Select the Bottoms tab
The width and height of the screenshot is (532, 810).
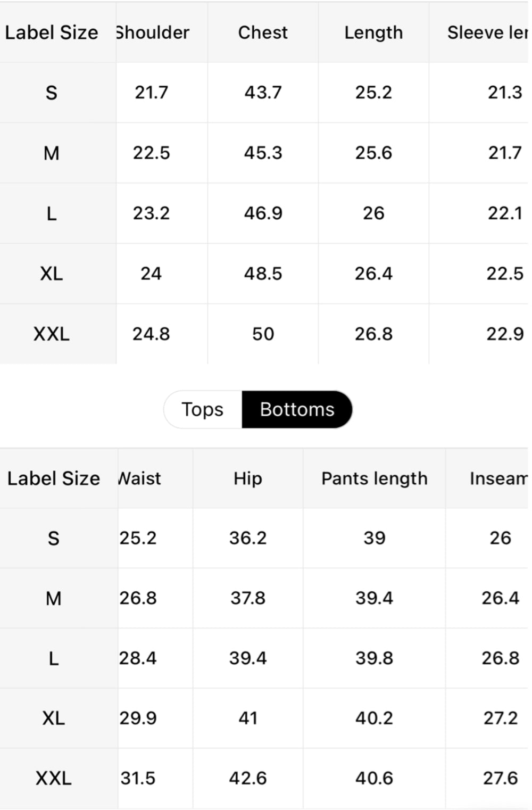[x=297, y=409]
